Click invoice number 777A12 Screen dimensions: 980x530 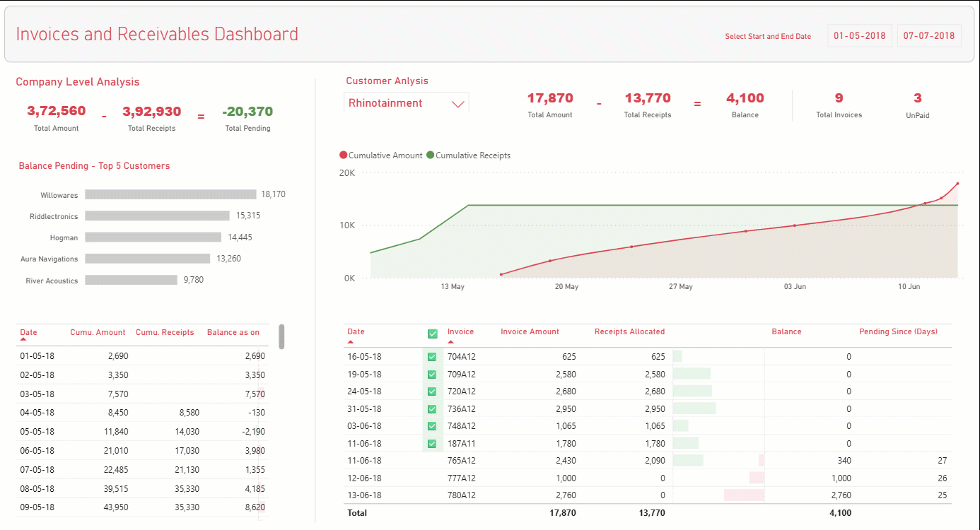461,478
